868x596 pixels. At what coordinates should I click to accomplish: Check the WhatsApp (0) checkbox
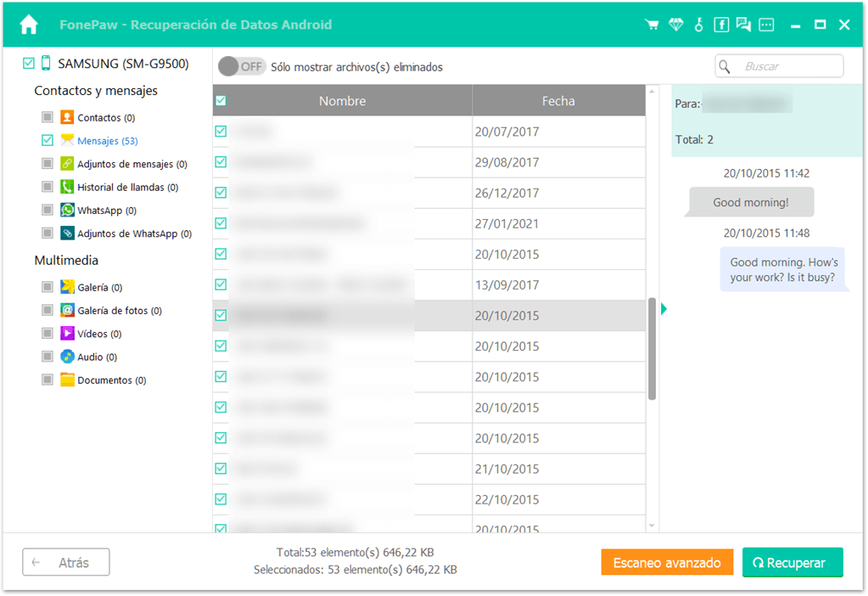click(48, 210)
